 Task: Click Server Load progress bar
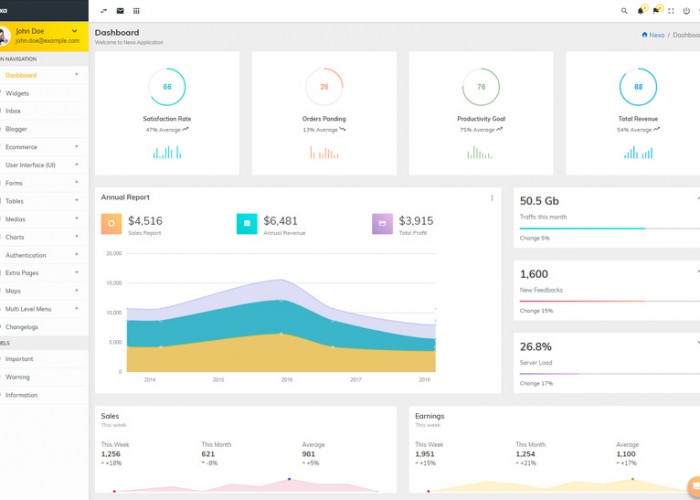pyautogui.click(x=610, y=374)
